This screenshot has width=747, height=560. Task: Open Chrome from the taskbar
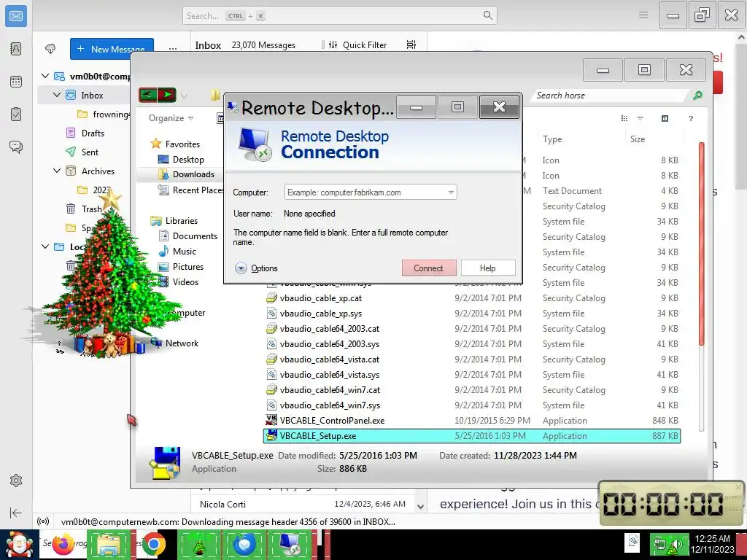(x=153, y=544)
